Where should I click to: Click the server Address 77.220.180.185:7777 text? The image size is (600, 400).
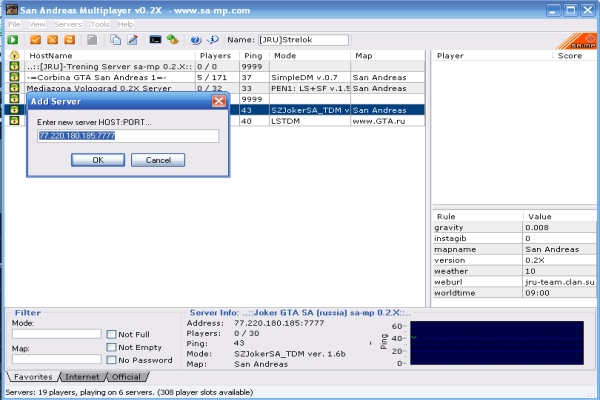[x=279, y=323]
